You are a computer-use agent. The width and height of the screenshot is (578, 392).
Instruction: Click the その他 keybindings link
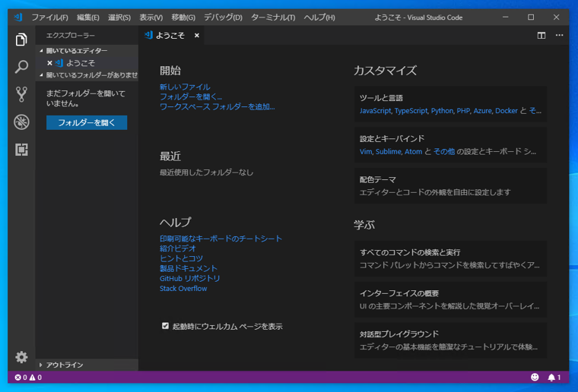coord(444,152)
